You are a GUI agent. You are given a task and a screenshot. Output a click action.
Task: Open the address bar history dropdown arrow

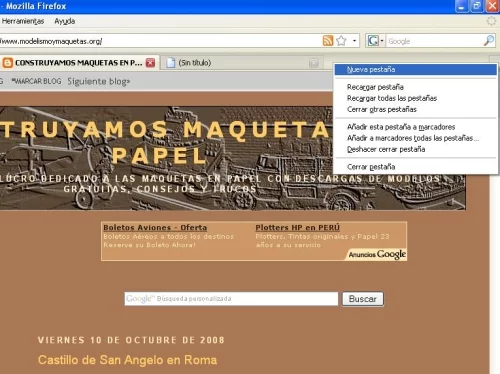(354, 41)
